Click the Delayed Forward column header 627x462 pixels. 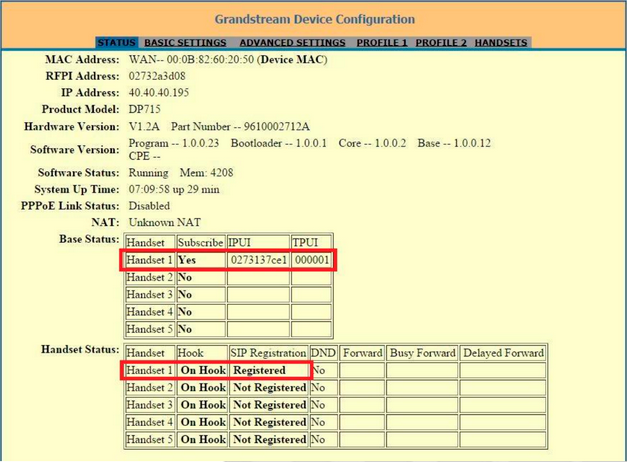[x=503, y=353]
